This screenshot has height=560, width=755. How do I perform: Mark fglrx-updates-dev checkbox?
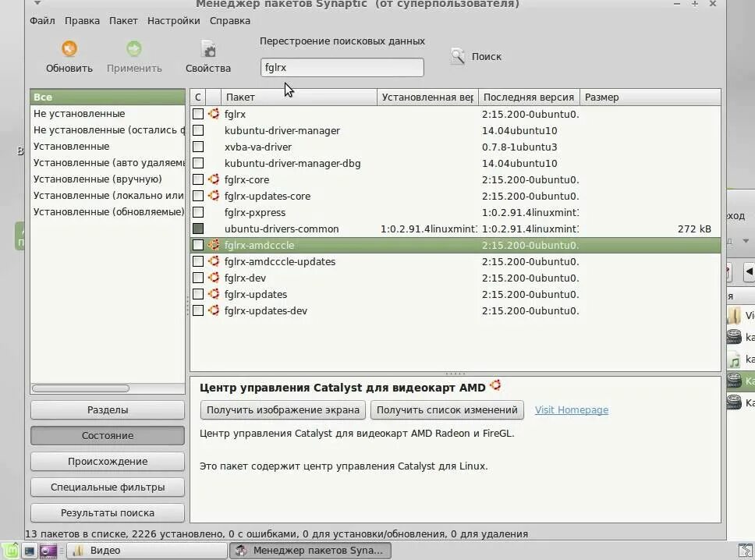click(x=198, y=310)
